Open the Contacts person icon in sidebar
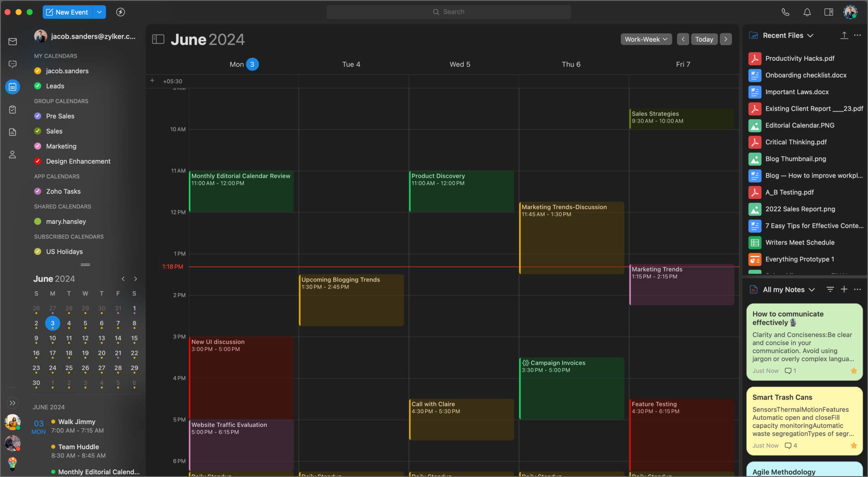 click(13, 155)
